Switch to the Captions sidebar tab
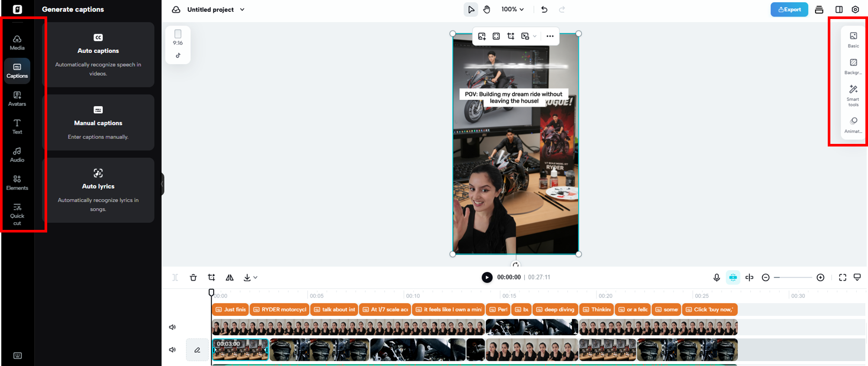This screenshot has height=366, width=868. [17, 70]
